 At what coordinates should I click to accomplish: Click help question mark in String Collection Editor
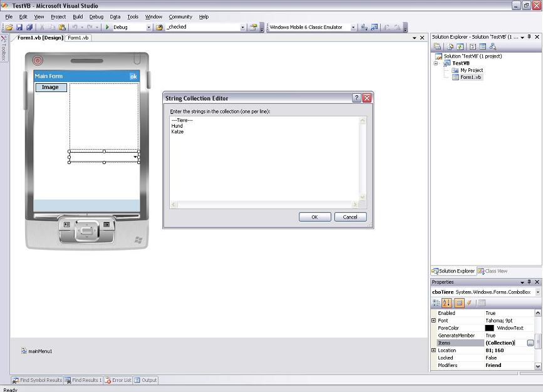point(356,98)
